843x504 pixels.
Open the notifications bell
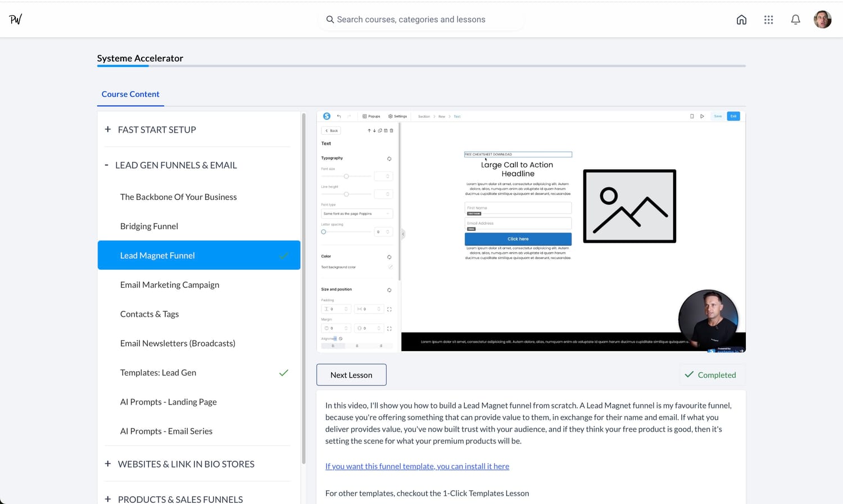(795, 20)
